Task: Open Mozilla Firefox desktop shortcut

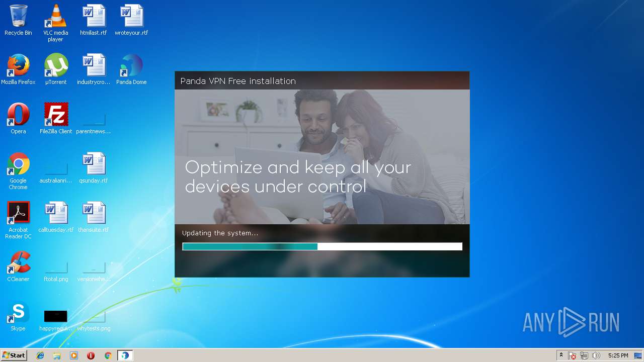Action: pos(18,65)
